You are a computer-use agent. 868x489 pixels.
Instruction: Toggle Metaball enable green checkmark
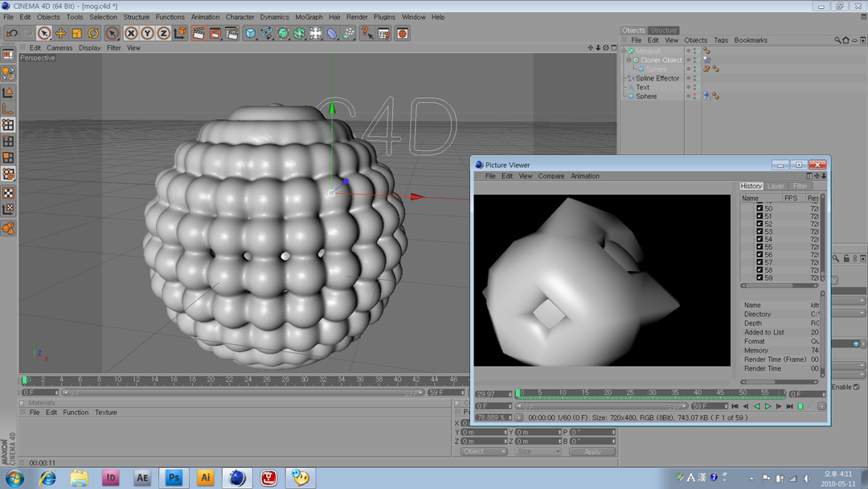pos(698,51)
